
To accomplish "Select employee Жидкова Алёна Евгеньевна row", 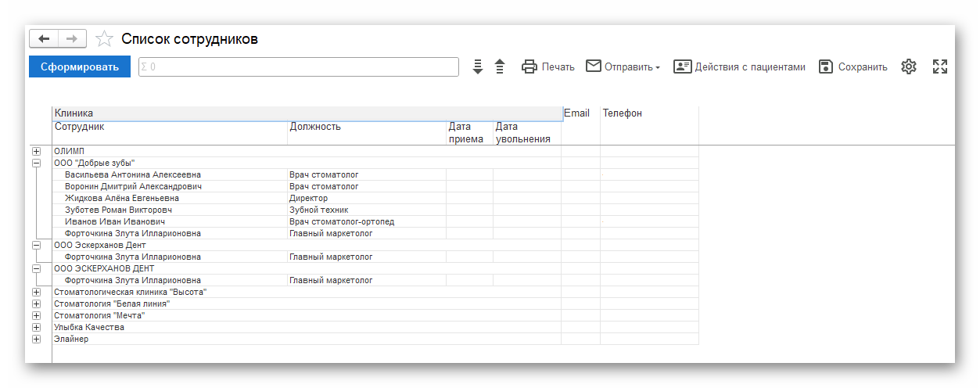I will pos(121,198).
